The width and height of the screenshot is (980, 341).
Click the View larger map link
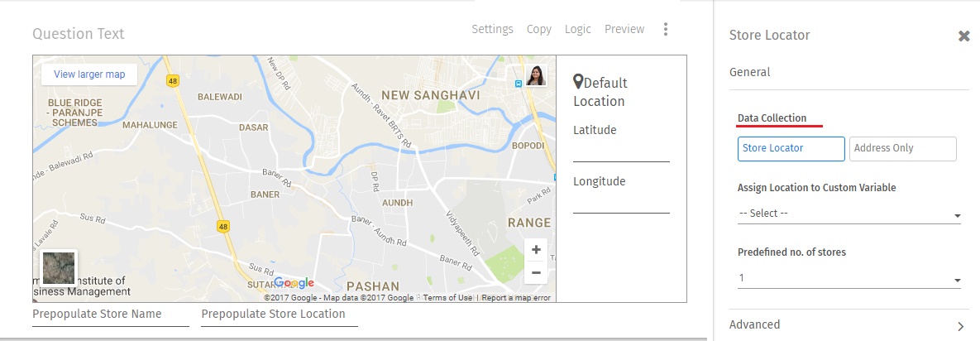[x=89, y=74]
